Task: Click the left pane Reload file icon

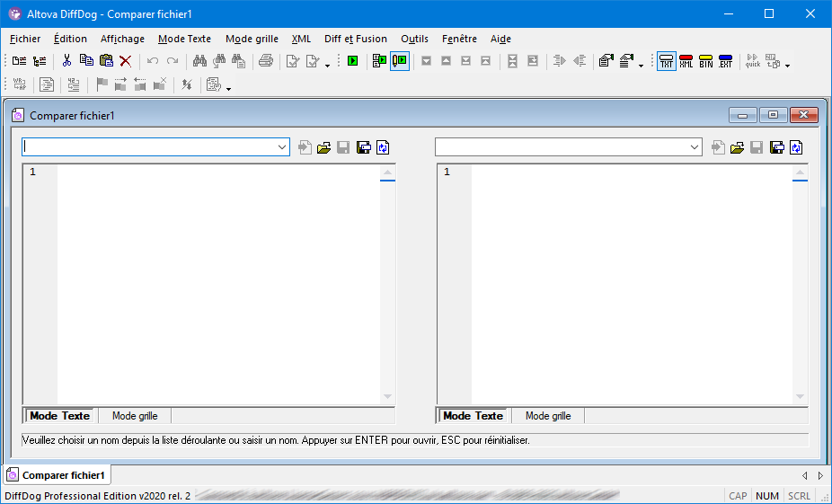Action: click(x=383, y=147)
